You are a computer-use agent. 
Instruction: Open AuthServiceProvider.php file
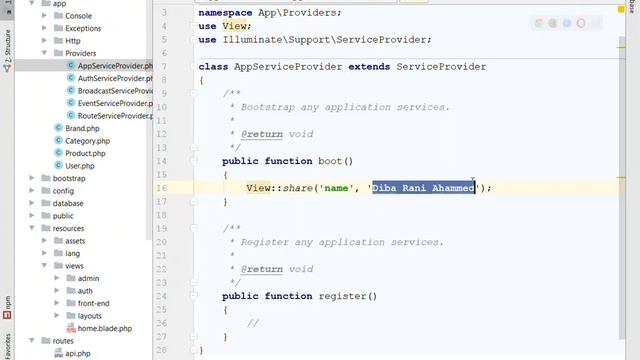[x=115, y=78]
